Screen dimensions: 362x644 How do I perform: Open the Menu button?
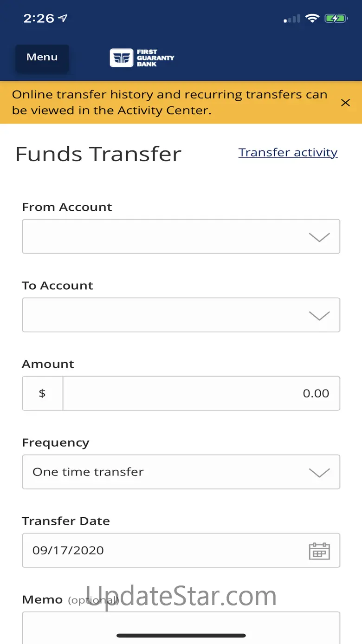42,58
